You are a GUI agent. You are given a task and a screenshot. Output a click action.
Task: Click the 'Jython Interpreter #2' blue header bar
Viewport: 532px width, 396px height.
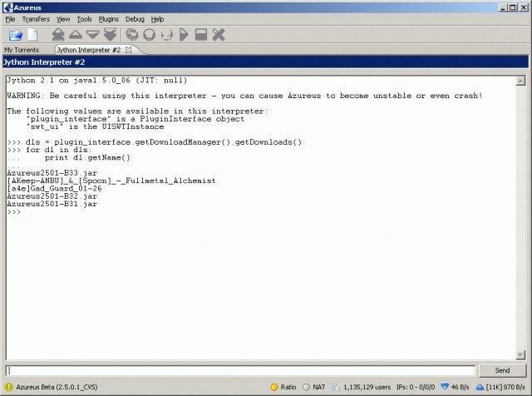[266, 62]
